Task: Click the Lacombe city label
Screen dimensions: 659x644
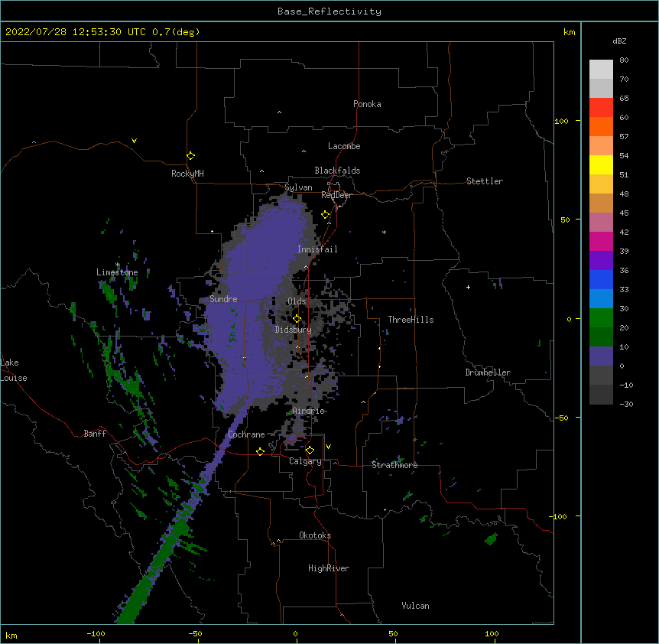Action: (x=344, y=146)
